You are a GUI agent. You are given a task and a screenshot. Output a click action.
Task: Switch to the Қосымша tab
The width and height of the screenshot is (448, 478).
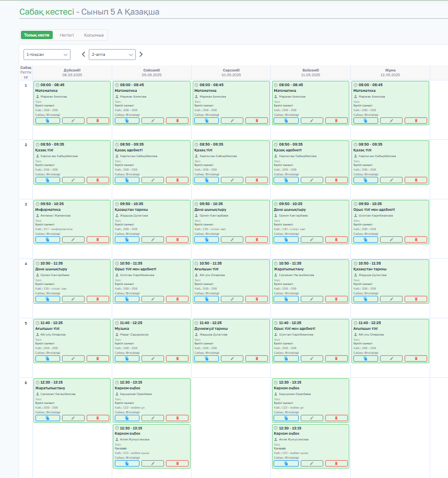click(94, 35)
